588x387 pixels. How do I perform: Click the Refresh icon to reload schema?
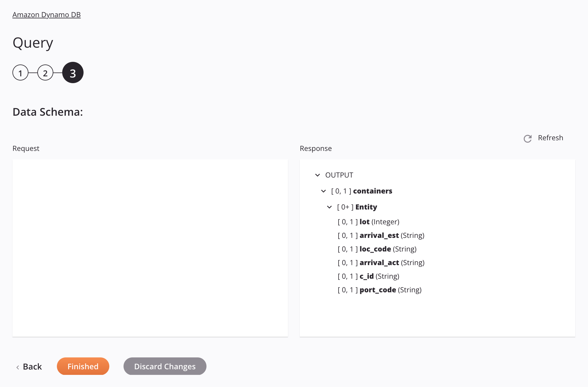tap(528, 138)
